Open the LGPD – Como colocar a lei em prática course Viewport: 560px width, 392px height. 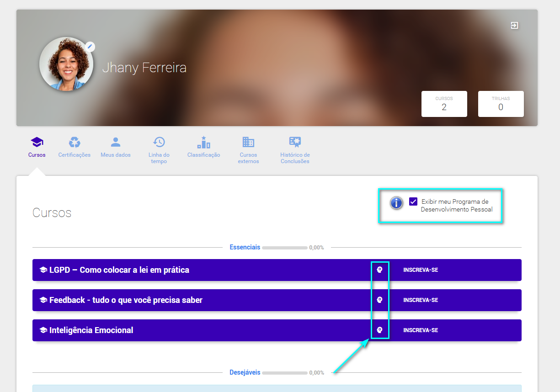(119, 270)
